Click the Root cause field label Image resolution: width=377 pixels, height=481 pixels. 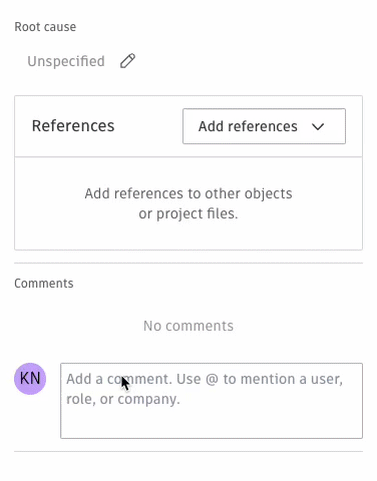point(45,27)
